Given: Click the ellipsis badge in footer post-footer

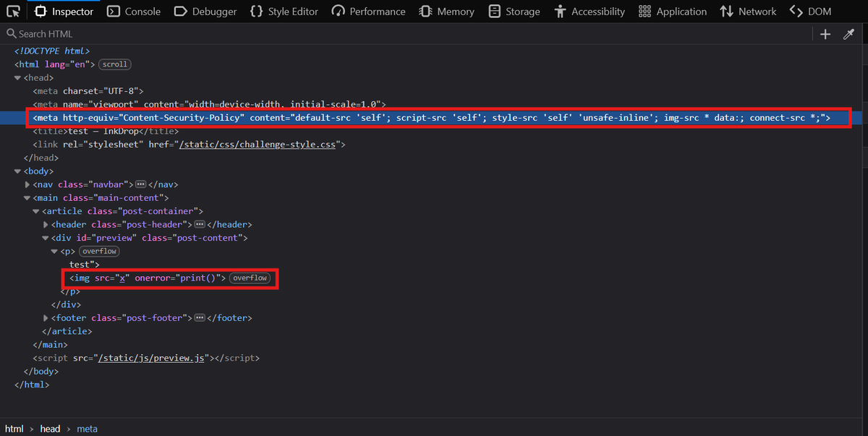Looking at the screenshot, I should pyautogui.click(x=199, y=318).
